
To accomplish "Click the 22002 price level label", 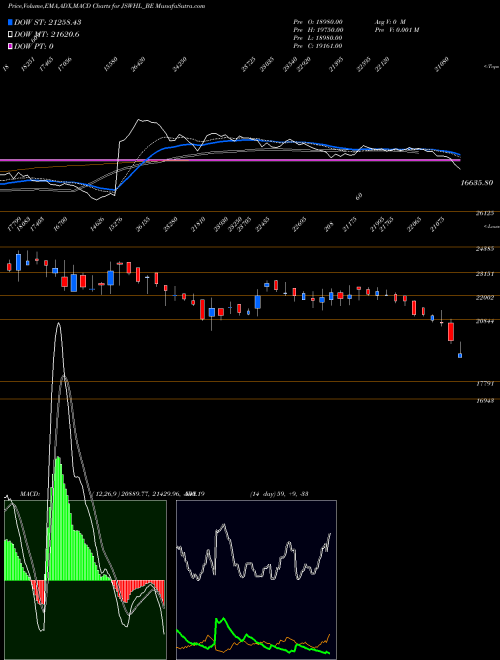I will pos(484,297).
